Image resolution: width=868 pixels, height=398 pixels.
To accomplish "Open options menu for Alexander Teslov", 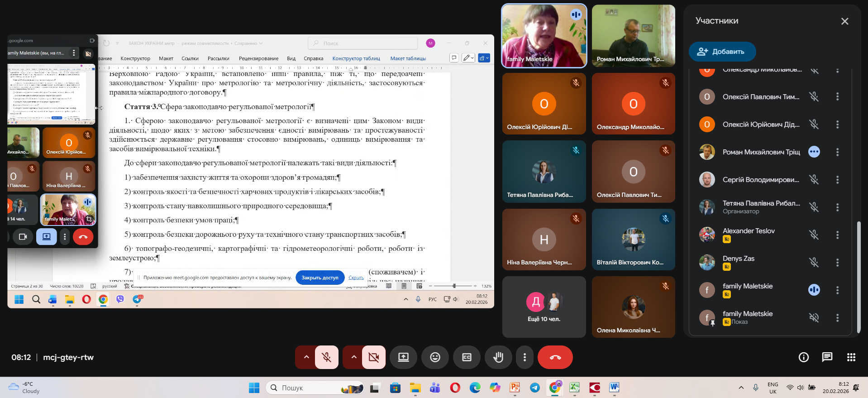I will tap(837, 235).
